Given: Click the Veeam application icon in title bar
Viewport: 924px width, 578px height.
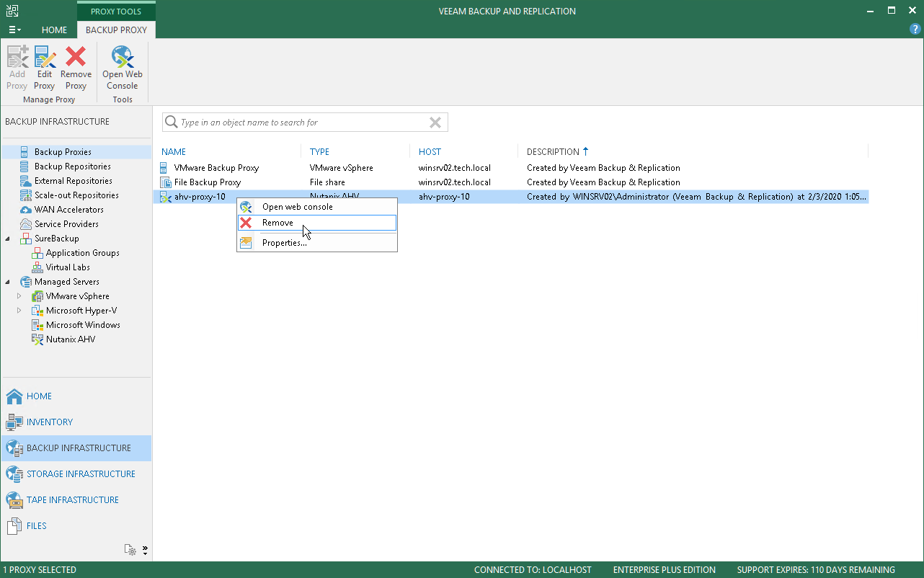Looking at the screenshot, I should [x=12, y=11].
